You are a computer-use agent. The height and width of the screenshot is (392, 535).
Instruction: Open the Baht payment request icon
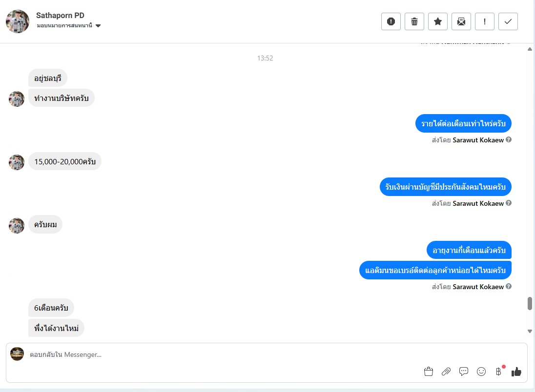[x=498, y=371]
